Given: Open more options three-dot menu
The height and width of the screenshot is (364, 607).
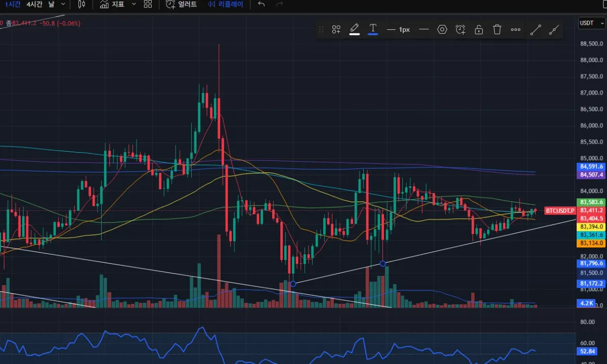Looking at the screenshot, I should point(515,29).
